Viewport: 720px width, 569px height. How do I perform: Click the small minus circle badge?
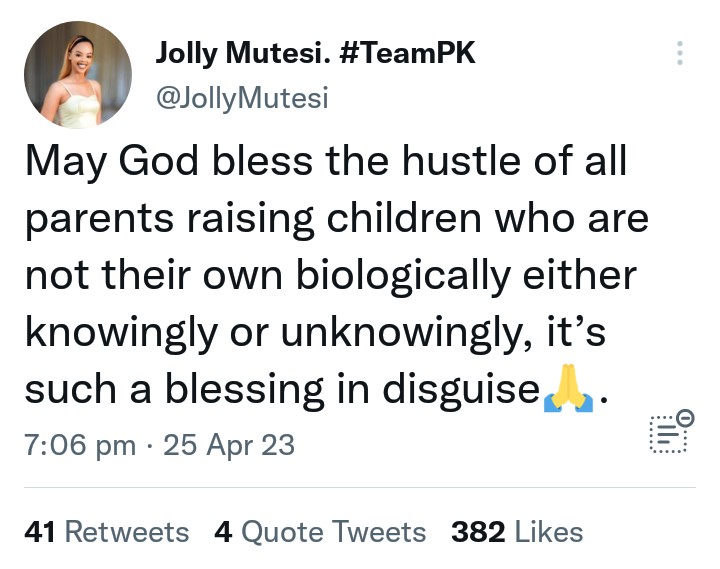(x=685, y=418)
